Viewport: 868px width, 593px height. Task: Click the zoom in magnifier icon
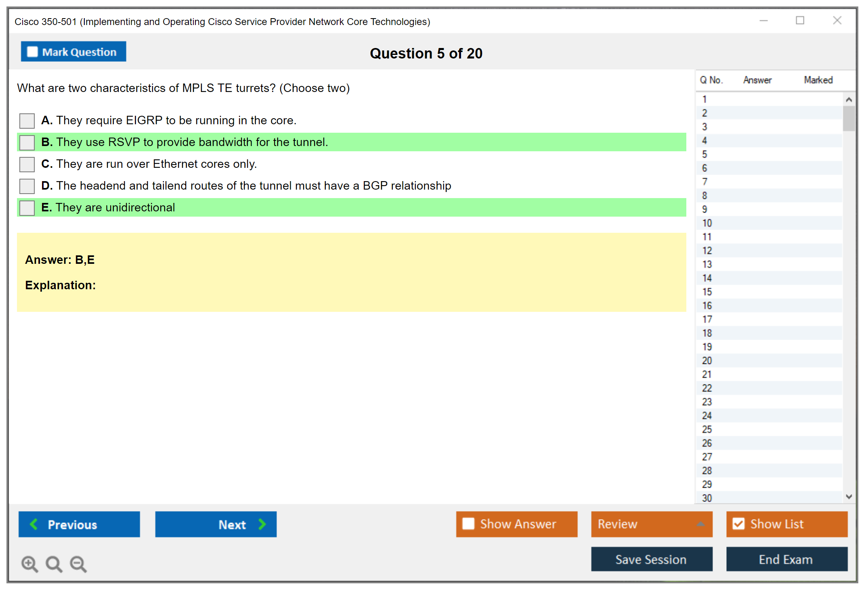(29, 564)
